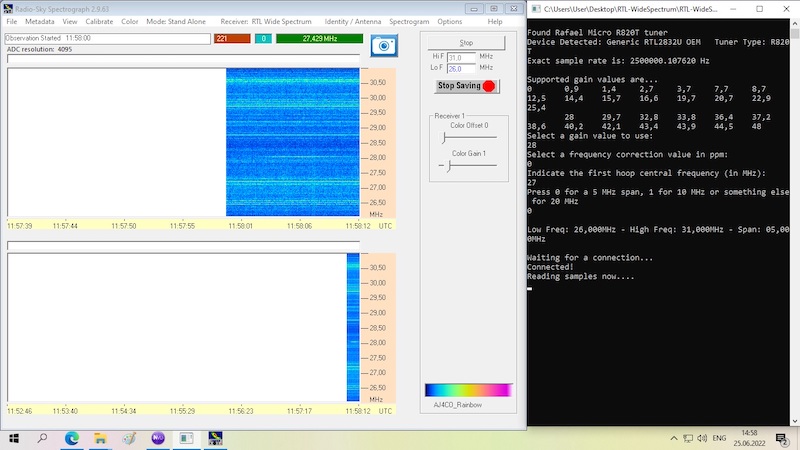Open the Calibrate menu
Screen dimensions: 800x450
pos(99,21)
